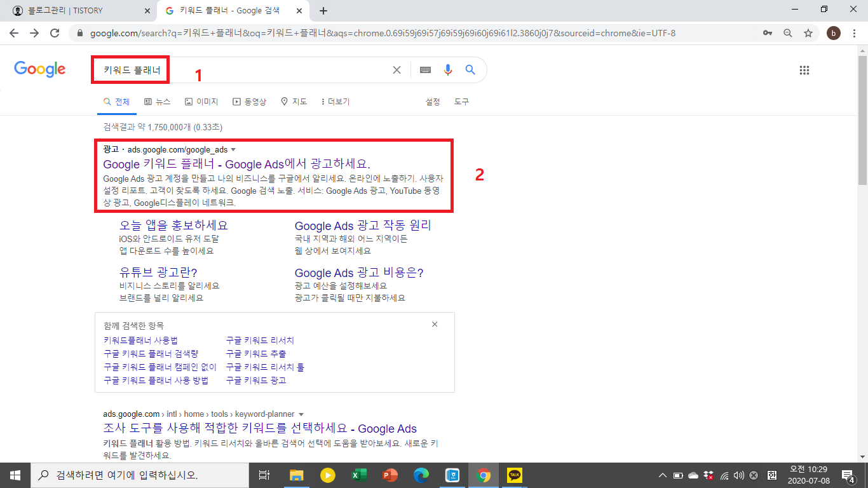Image resolution: width=868 pixels, height=488 pixels.
Task: Open Windows Start menu
Action: pyautogui.click(x=15, y=475)
